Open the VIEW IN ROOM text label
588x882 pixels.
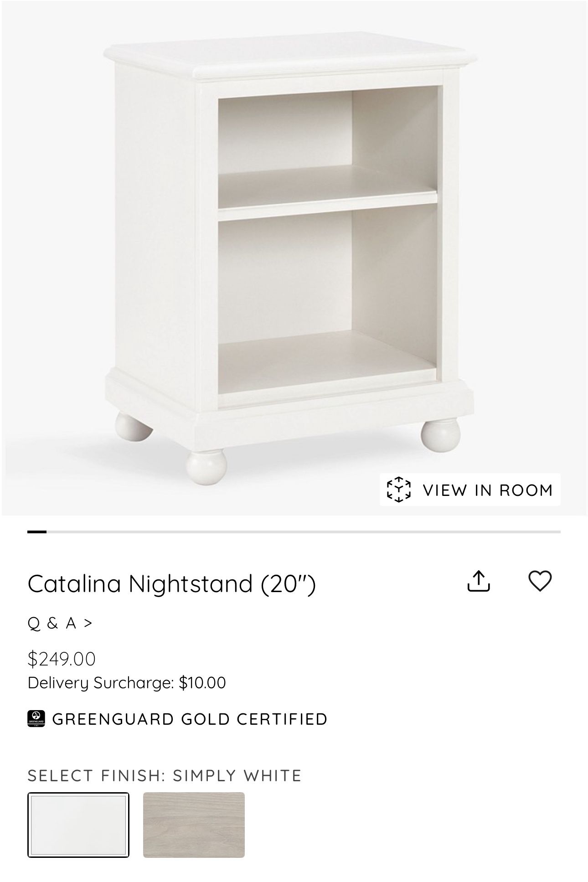point(487,490)
